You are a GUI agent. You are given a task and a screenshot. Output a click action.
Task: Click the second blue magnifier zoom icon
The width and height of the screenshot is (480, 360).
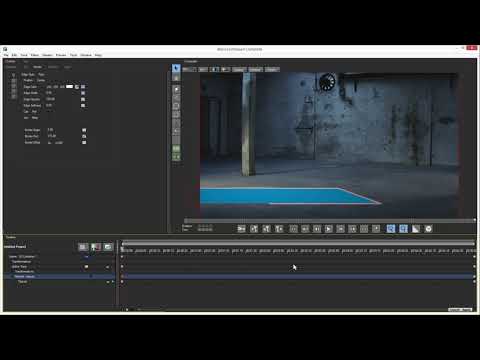tap(403, 229)
